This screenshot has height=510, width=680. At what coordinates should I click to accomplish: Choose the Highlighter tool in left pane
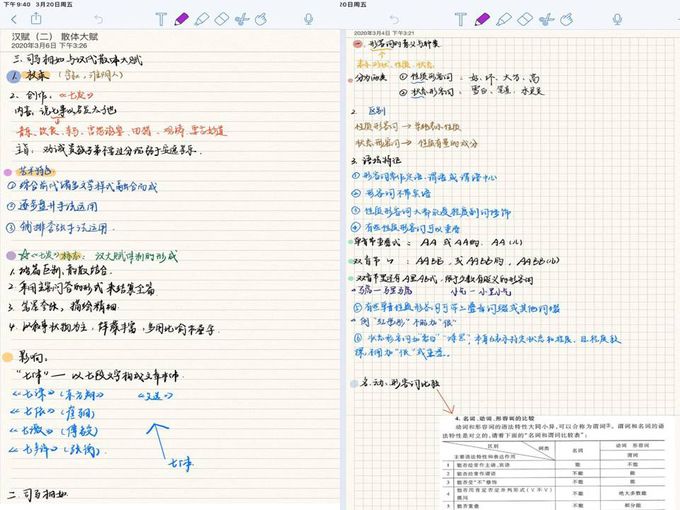(202, 19)
